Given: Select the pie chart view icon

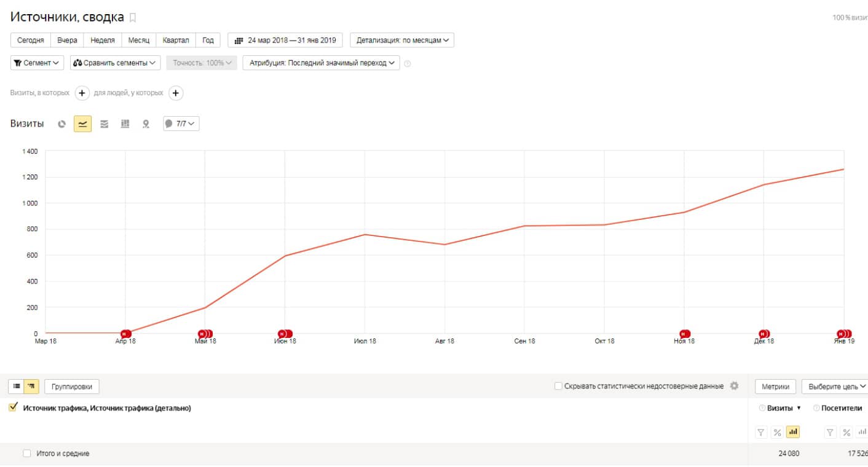Looking at the screenshot, I should click(x=61, y=124).
